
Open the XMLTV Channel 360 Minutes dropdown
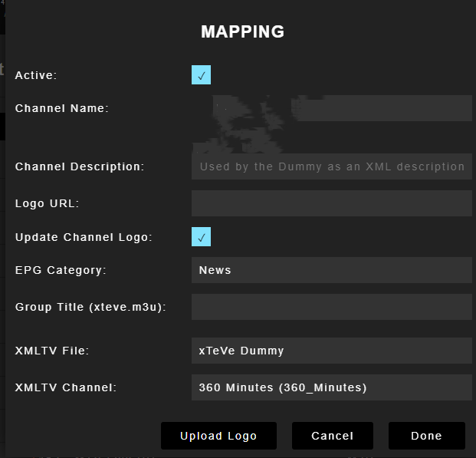coord(331,387)
